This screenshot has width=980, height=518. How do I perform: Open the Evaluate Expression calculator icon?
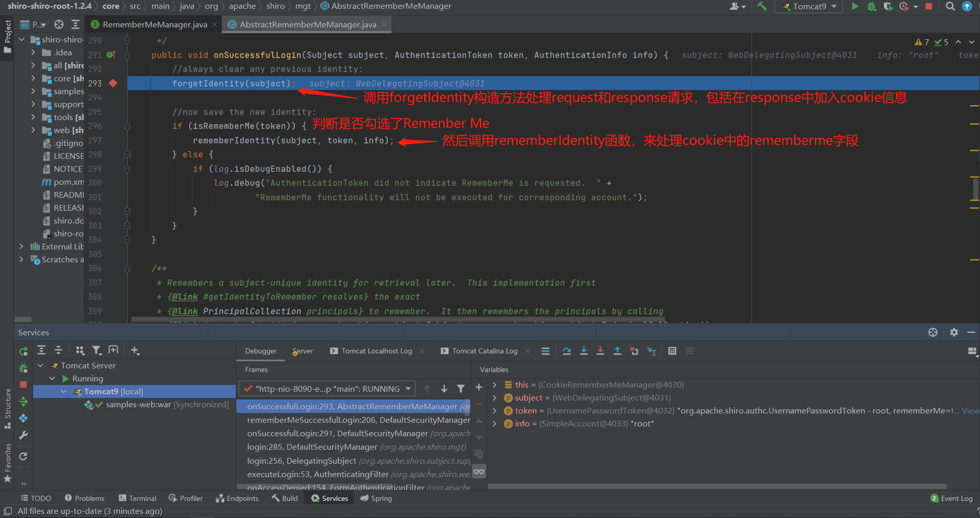(x=672, y=351)
